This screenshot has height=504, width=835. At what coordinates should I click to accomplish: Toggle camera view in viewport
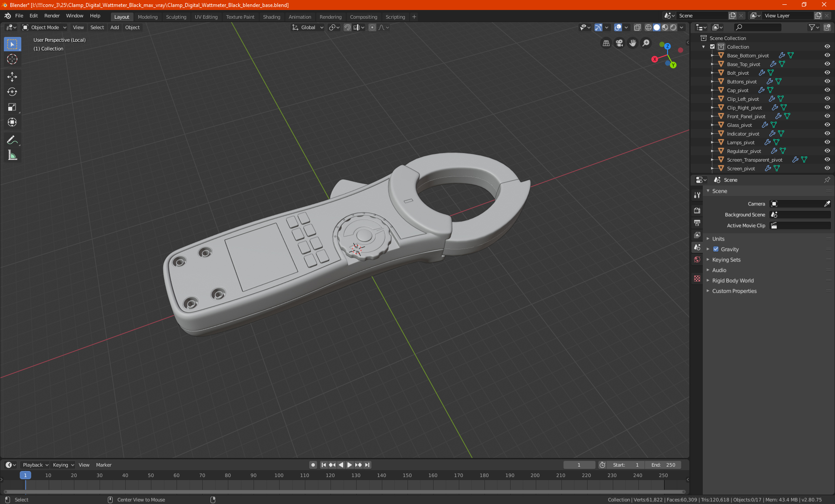click(x=619, y=43)
